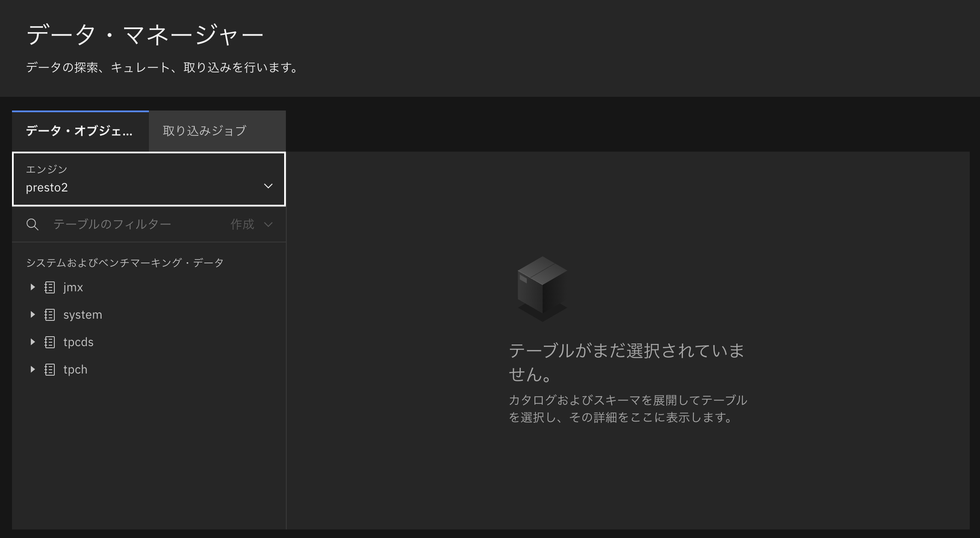Click the jmx catalog icon
This screenshot has width=980, height=538.
(50, 287)
